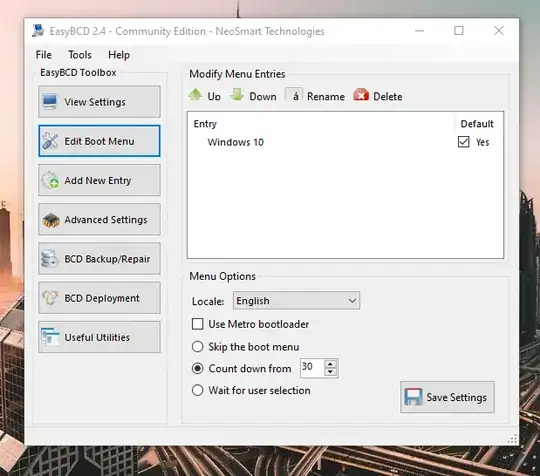This screenshot has width=540, height=476.
Task: Click the Default column header
Action: pyautogui.click(x=477, y=124)
